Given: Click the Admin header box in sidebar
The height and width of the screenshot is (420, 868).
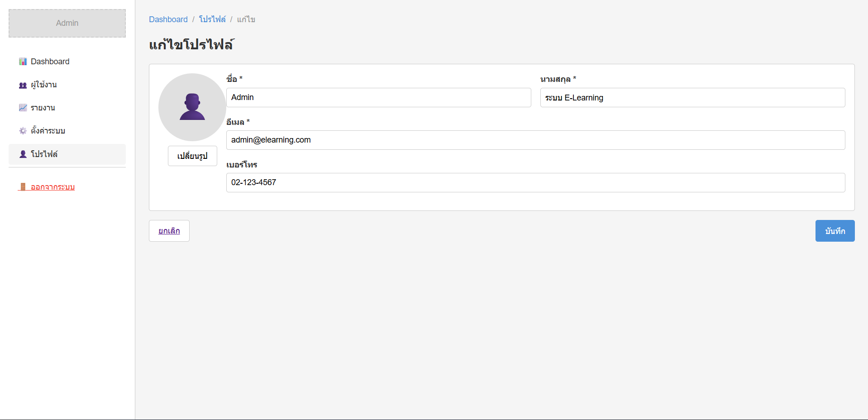Looking at the screenshot, I should pos(67,23).
